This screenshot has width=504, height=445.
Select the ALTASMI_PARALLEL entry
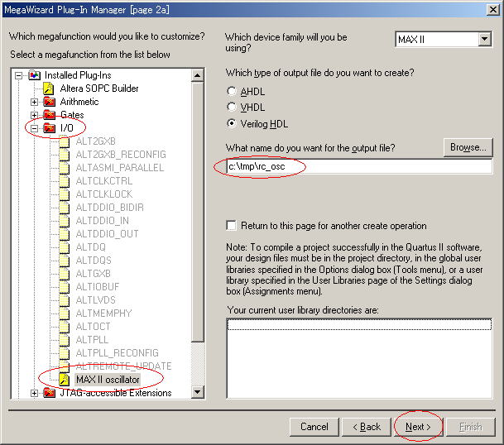click(120, 168)
